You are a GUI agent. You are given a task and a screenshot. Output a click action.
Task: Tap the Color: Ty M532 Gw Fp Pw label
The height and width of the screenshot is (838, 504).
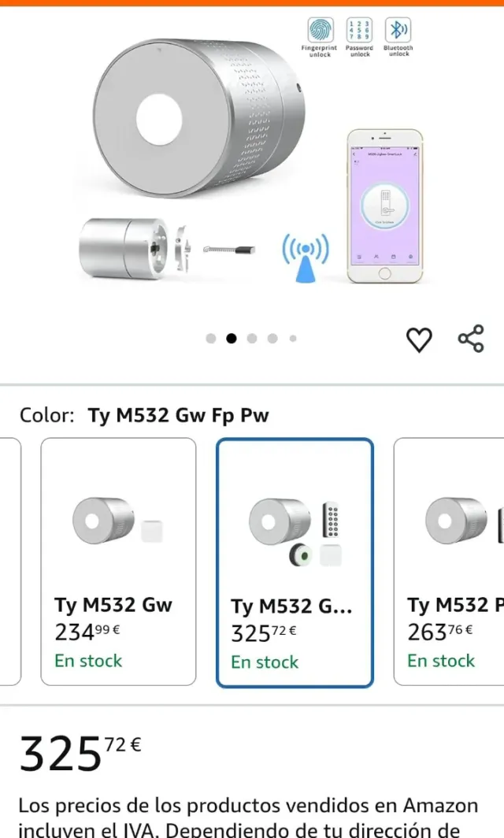click(144, 415)
